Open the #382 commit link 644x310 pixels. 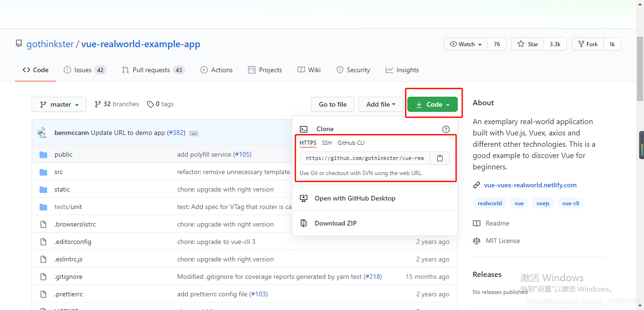[x=176, y=133]
